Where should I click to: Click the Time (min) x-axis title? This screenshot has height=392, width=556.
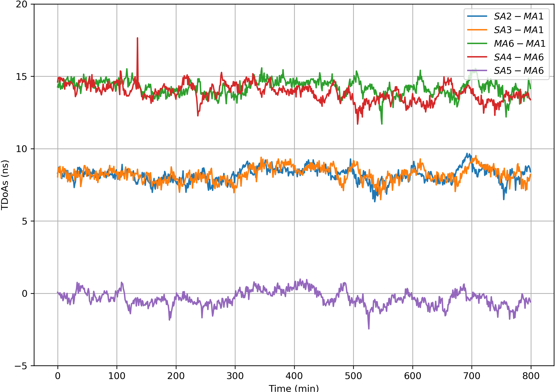(x=294, y=388)
